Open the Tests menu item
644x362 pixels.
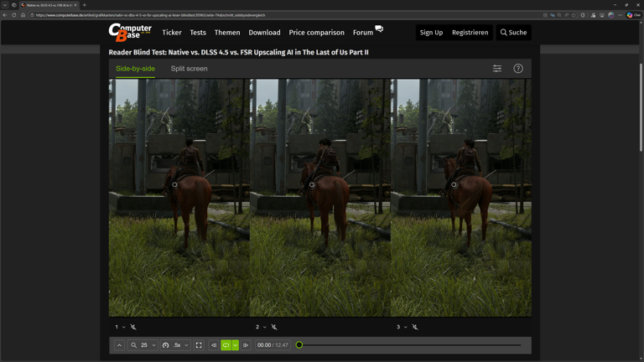tap(198, 33)
